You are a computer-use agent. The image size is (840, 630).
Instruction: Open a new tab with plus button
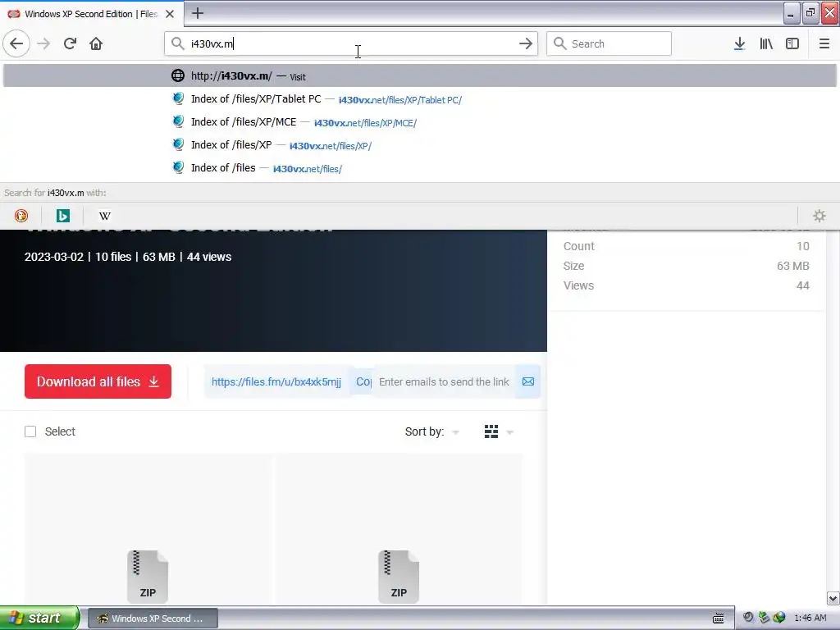[x=198, y=13]
